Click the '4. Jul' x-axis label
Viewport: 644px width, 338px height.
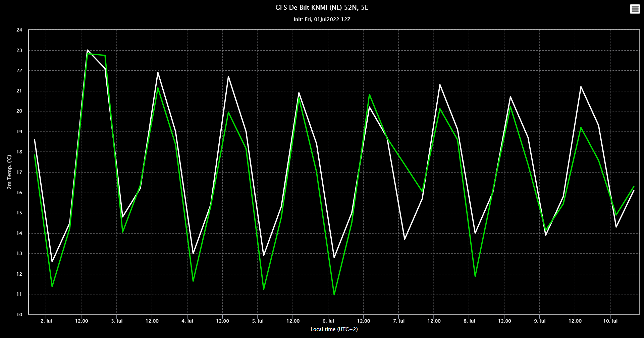point(187,321)
